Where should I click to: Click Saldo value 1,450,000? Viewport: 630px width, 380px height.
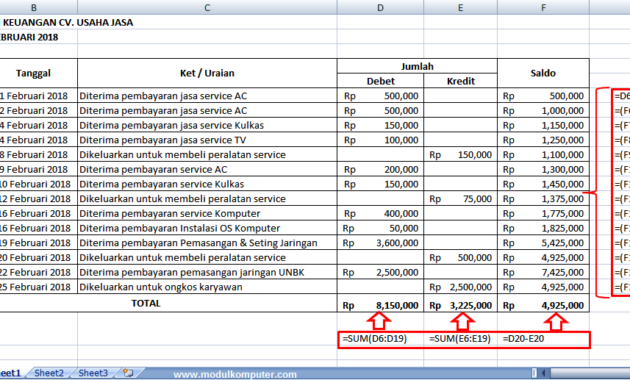point(543,184)
